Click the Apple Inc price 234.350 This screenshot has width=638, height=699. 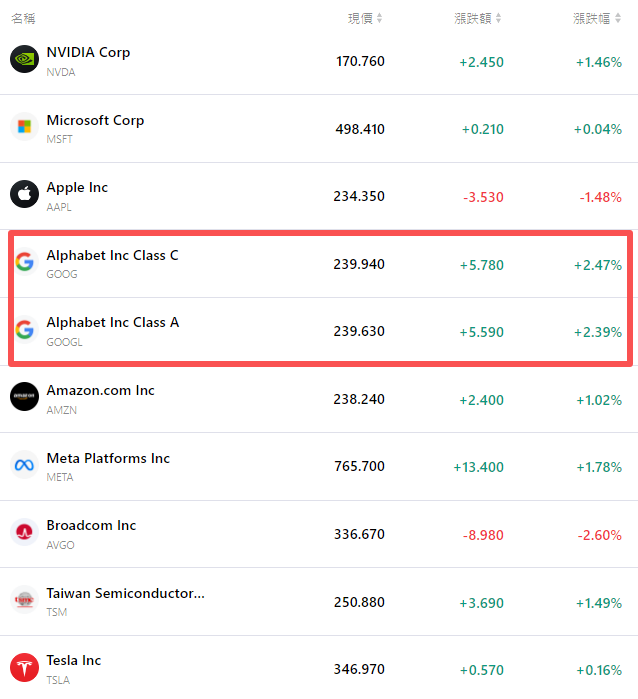pos(359,196)
